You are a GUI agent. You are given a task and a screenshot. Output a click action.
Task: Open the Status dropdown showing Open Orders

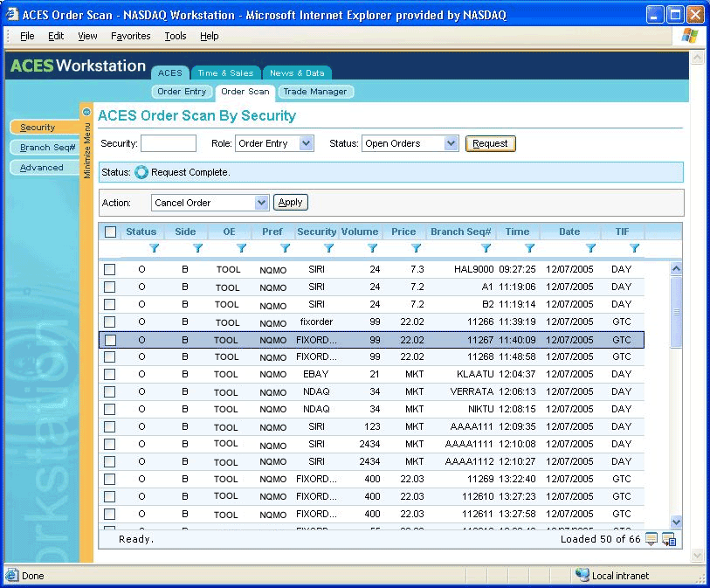click(x=410, y=143)
